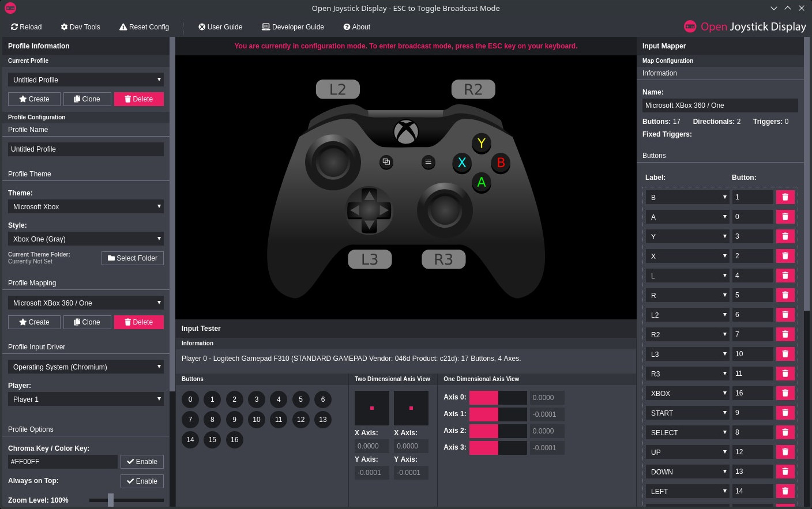Click input tester button 14 indicator
The width and height of the screenshot is (812, 509).
[190, 440]
